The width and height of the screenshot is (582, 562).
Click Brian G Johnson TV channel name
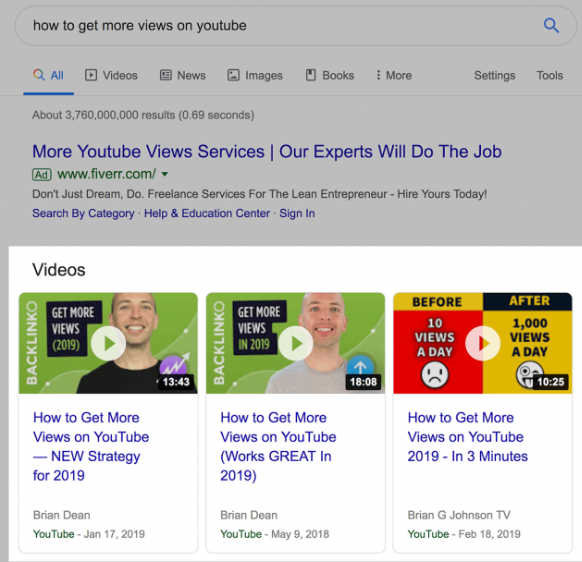tap(459, 515)
